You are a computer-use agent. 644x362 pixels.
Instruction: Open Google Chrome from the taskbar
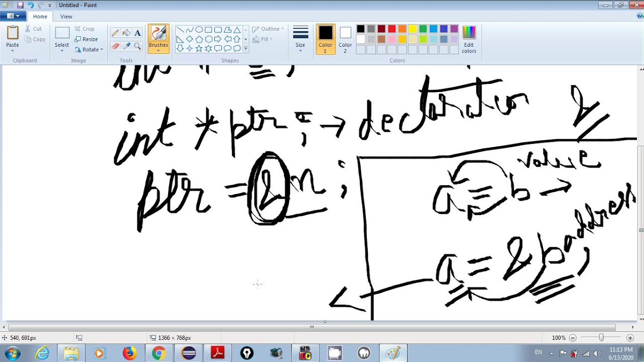pyautogui.click(x=159, y=353)
